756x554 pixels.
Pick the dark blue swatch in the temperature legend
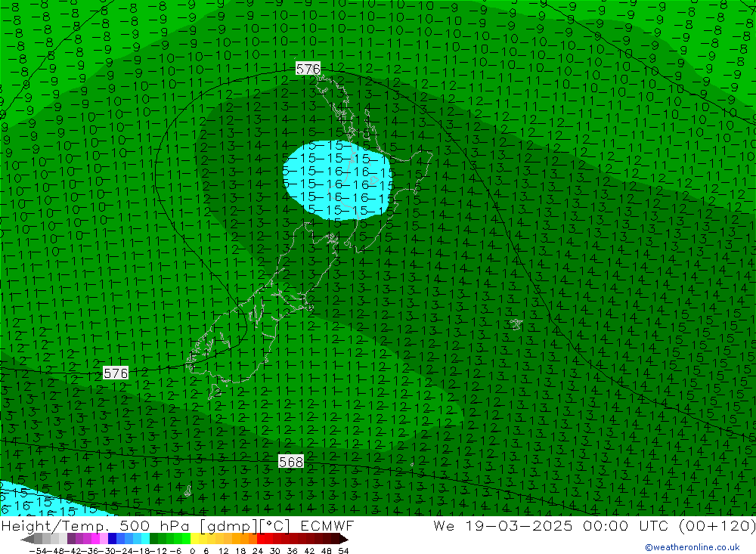[x=112, y=538]
